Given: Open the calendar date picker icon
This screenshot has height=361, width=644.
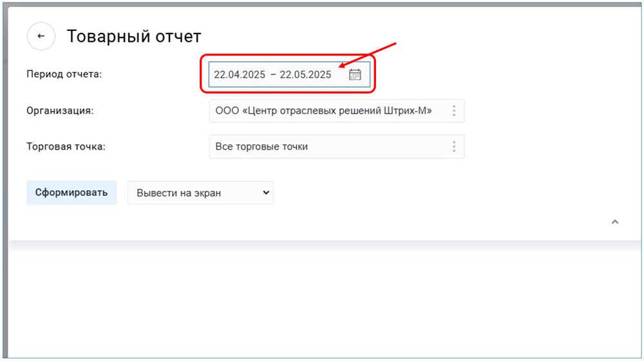Looking at the screenshot, I should coord(355,74).
